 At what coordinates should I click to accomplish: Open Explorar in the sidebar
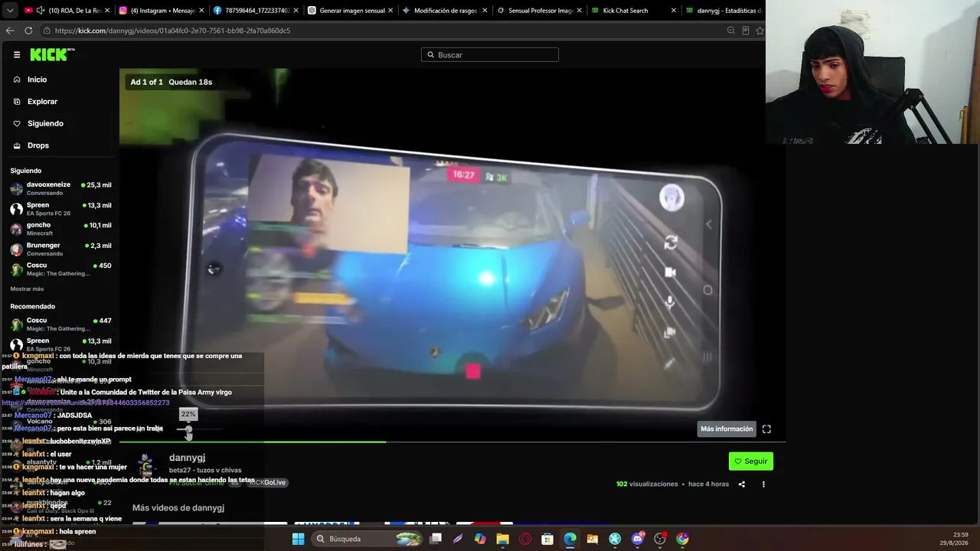42,102
